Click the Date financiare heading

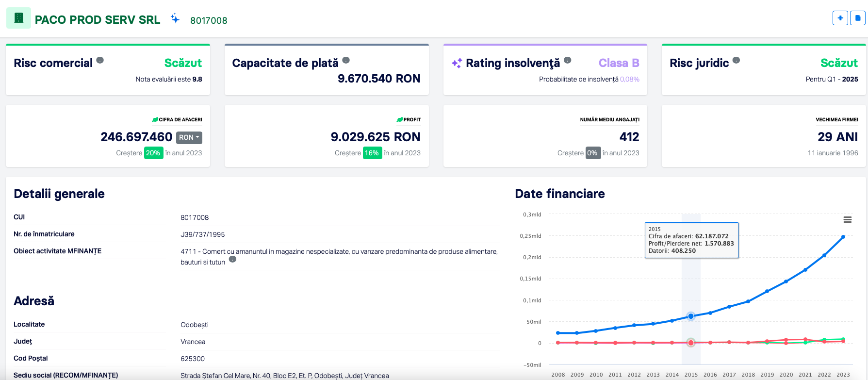[x=560, y=194]
